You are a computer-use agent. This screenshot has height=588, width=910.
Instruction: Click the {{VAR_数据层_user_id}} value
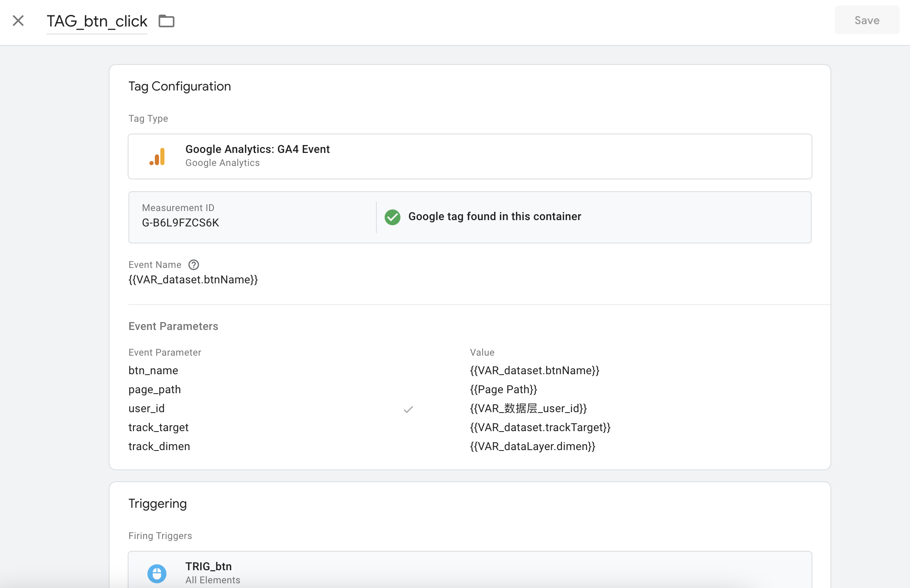tap(529, 409)
